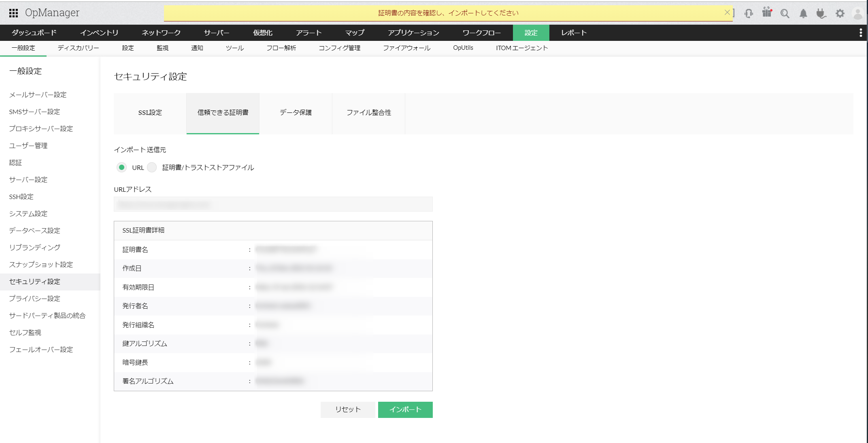Click the plug-in integrations icon
Image resolution: width=868 pixels, height=443 pixels.
(x=821, y=13)
